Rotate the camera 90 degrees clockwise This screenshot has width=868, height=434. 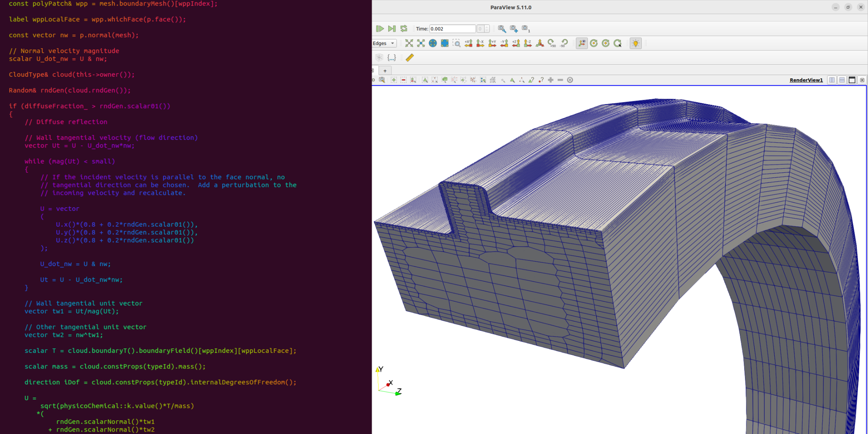point(551,43)
